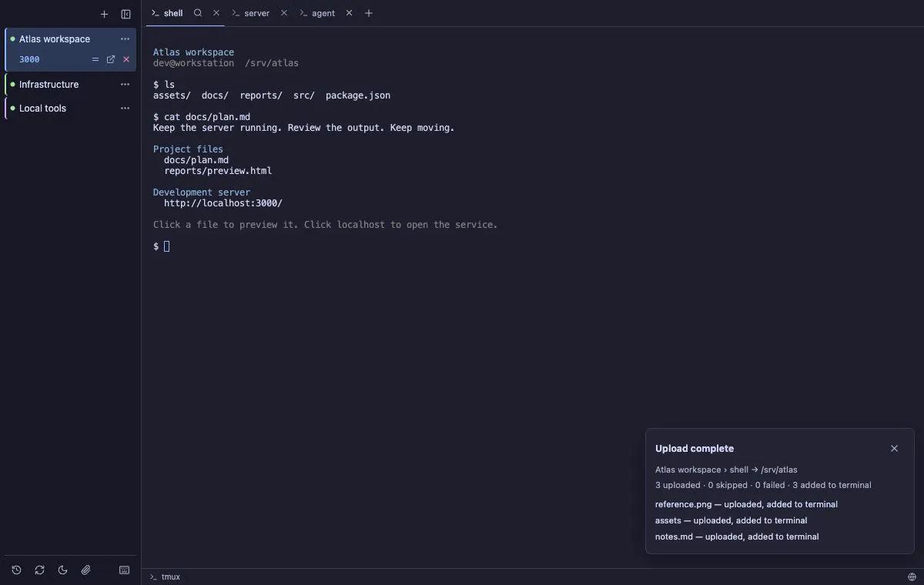The height and width of the screenshot is (585, 924).
Task: Add a new terminal tab
Action: [369, 13]
